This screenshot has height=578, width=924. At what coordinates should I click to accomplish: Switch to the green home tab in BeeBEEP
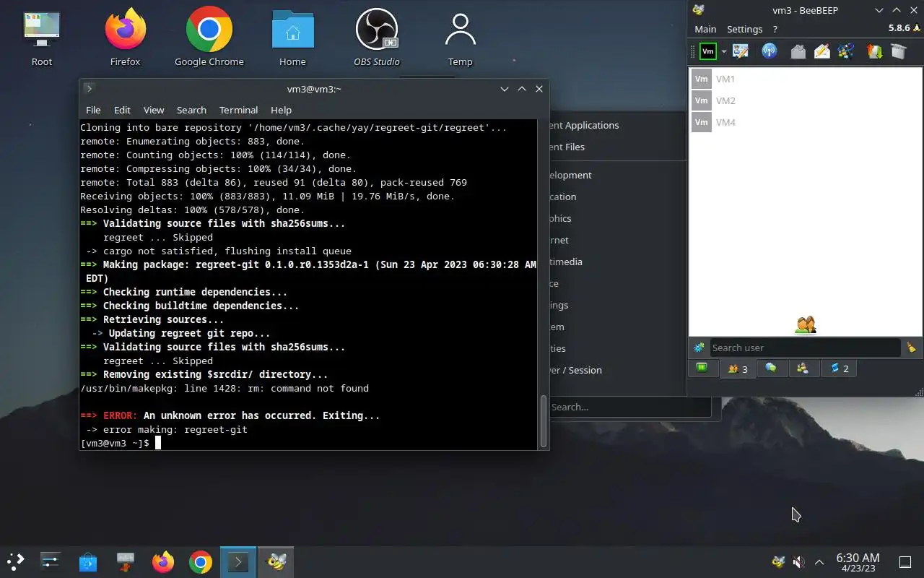click(x=702, y=368)
